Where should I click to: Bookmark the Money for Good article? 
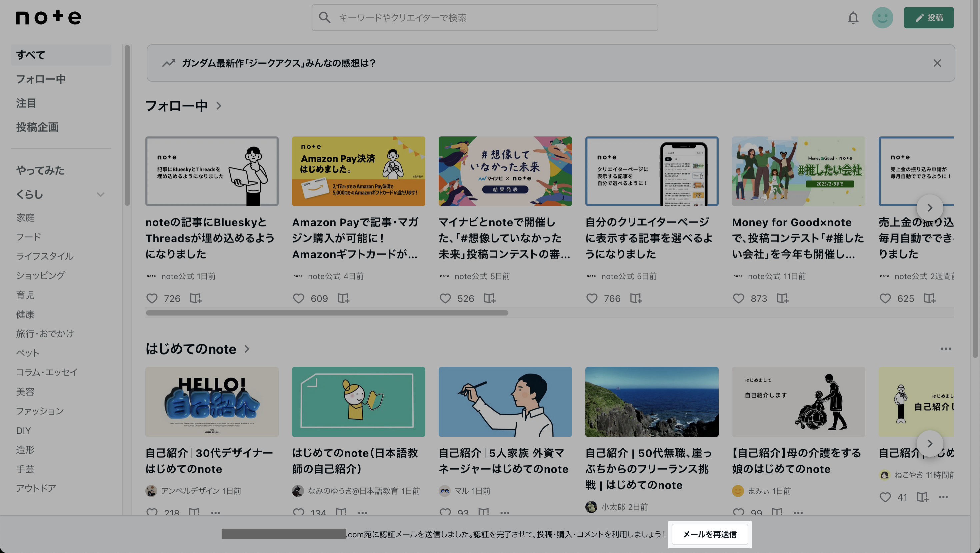782,299
